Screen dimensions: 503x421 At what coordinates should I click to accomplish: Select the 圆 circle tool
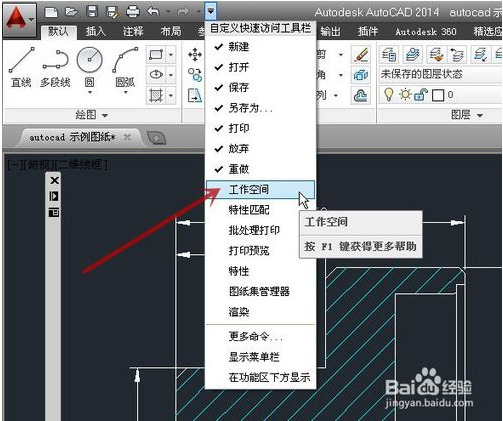point(89,67)
